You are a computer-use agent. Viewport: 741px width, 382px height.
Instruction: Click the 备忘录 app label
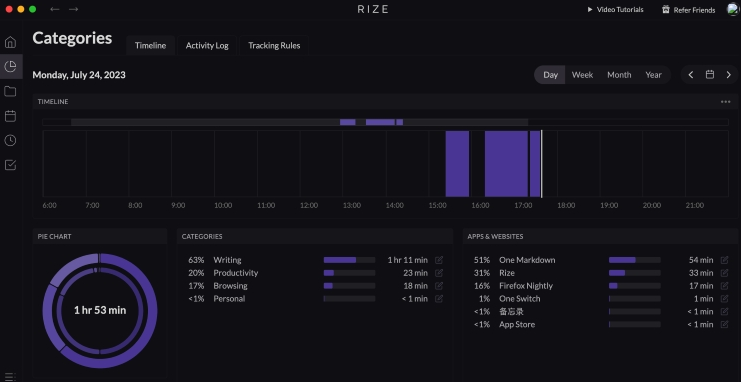511,312
